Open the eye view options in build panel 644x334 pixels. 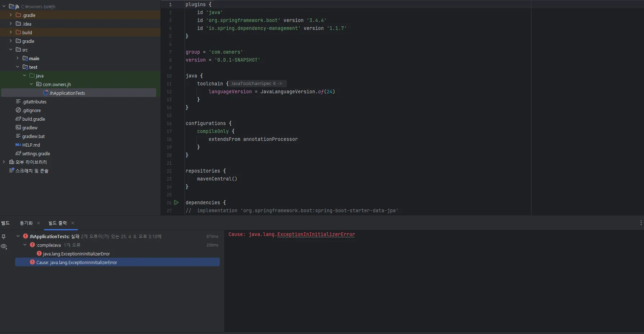(x=4, y=246)
